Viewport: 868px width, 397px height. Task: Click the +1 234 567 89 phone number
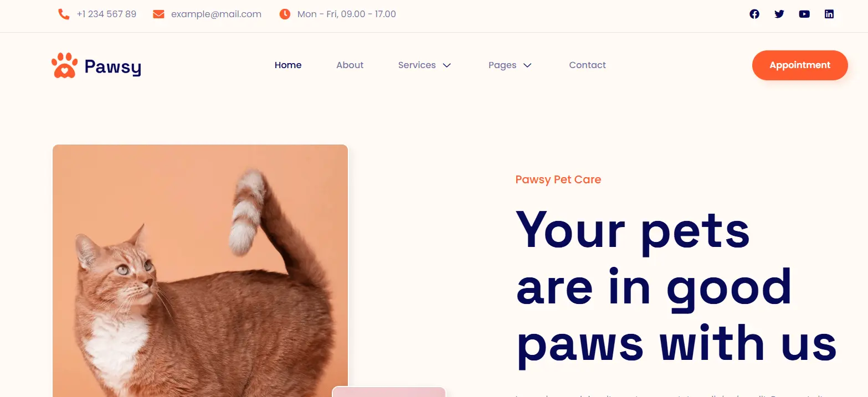(x=106, y=14)
